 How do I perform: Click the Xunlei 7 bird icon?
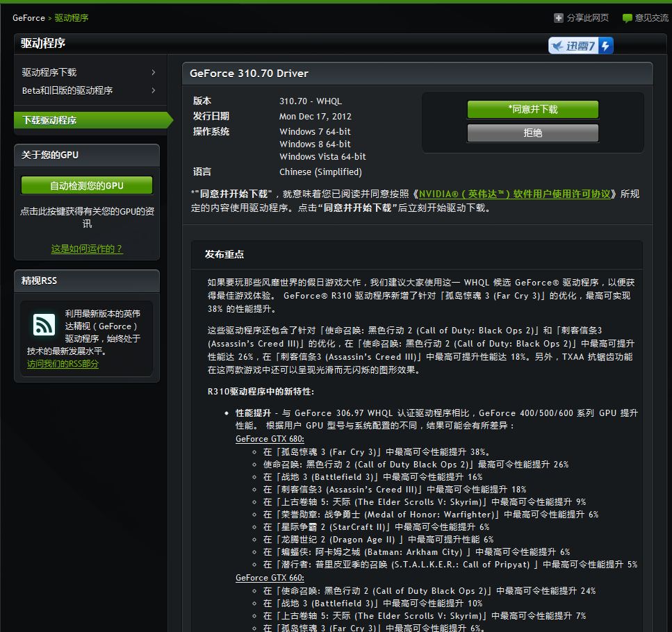[x=557, y=46]
